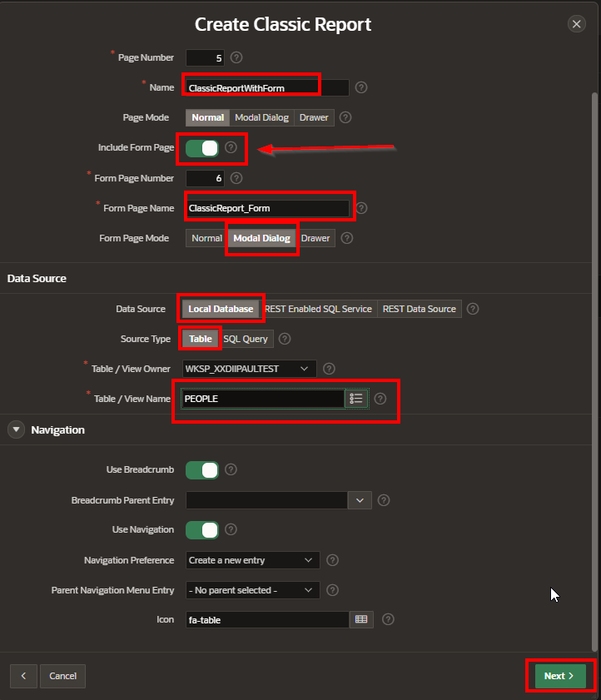Click into Breadcrumb Parent Entry field
This screenshot has height=700, width=601.
click(267, 500)
